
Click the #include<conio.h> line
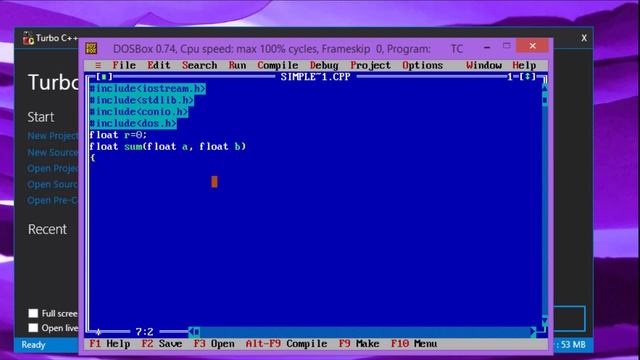pyautogui.click(x=139, y=111)
